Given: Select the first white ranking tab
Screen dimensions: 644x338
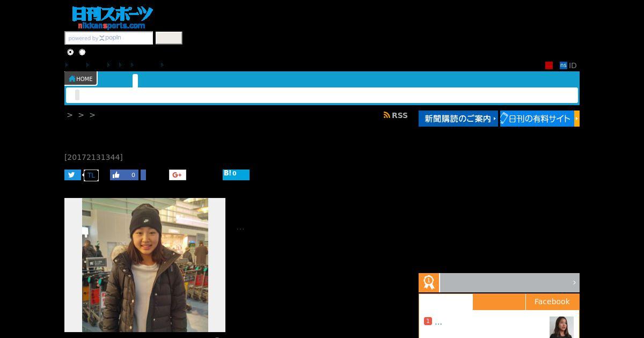Looking at the screenshot, I should [445, 302].
